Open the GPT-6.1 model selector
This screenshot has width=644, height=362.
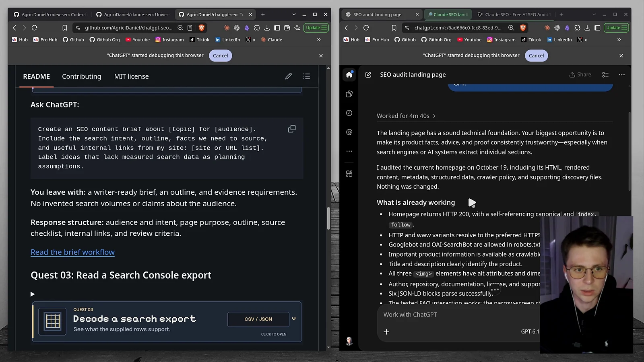530,332
